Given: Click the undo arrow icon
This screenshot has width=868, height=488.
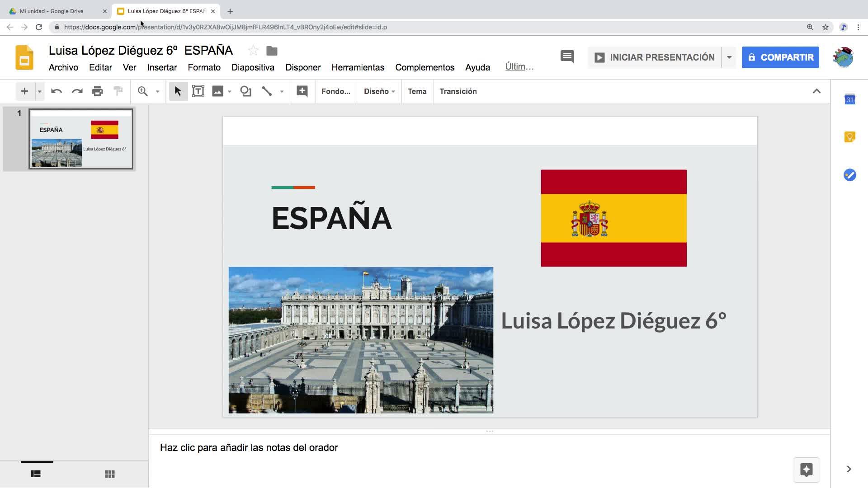Looking at the screenshot, I should point(57,91).
